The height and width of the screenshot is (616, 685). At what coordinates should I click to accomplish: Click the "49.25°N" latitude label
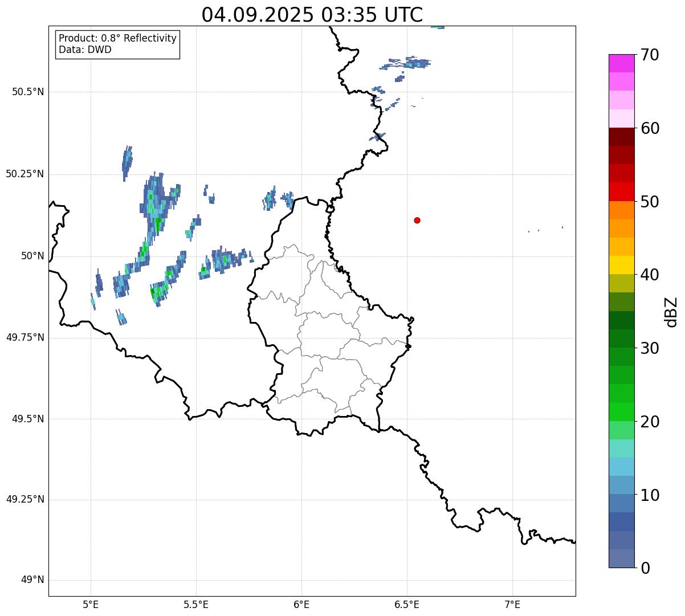pyautogui.click(x=25, y=499)
